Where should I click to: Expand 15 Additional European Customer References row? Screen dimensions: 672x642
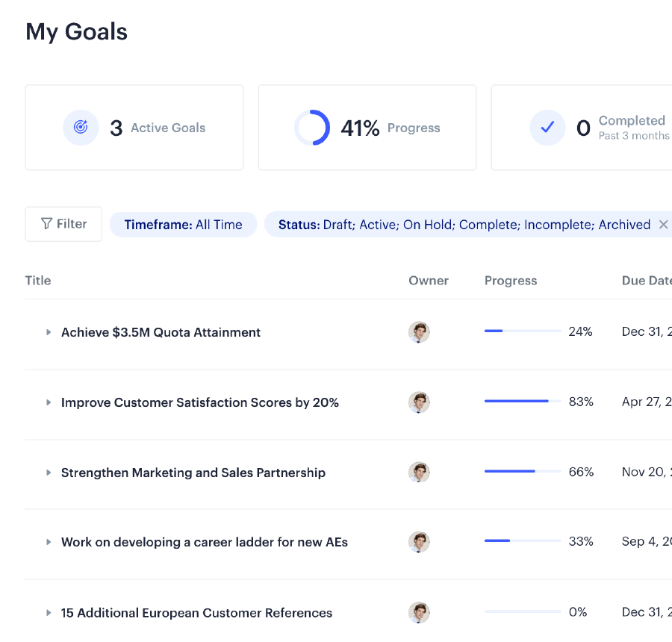pos(49,613)
